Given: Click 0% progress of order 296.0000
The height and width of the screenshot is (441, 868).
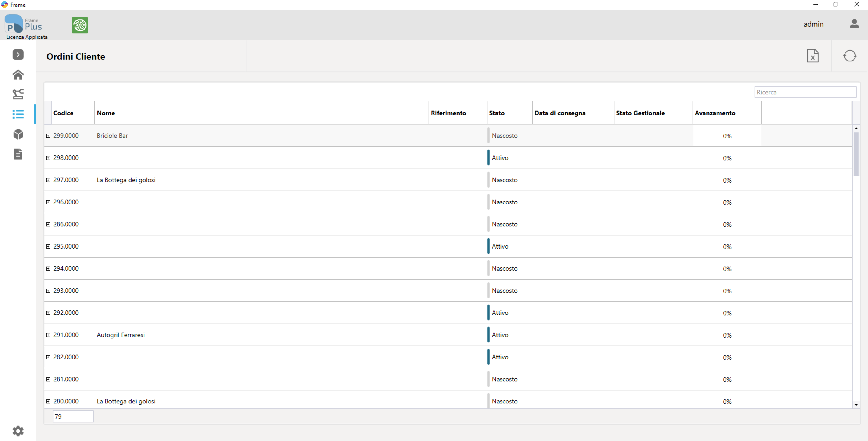Looking at the screenshot, I should (x=727, y=202).
